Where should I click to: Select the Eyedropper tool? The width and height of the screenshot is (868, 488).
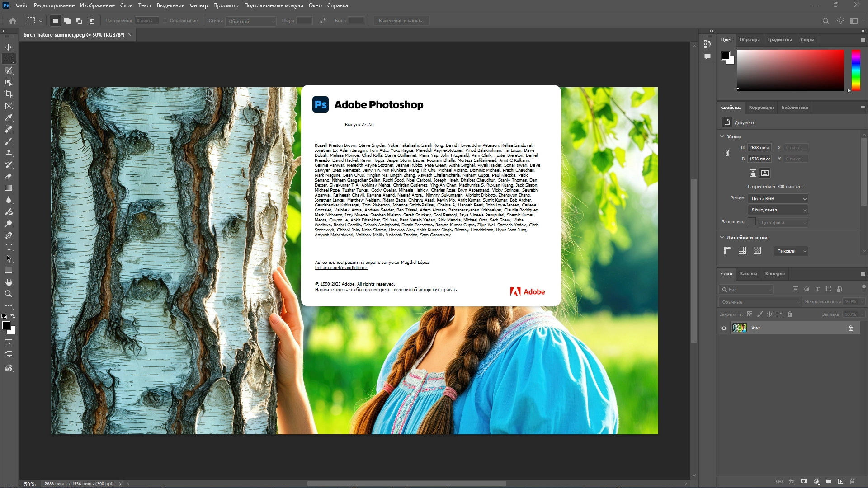pos(9,117)
